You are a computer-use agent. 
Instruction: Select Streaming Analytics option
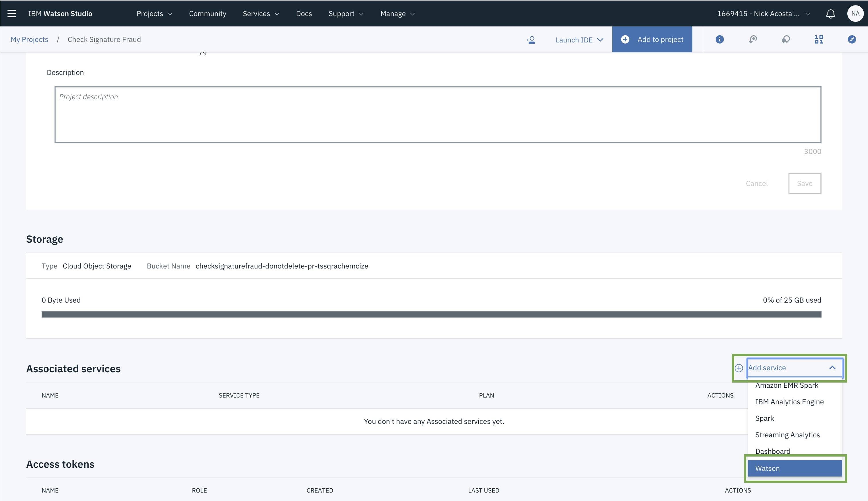pos(795,435)
